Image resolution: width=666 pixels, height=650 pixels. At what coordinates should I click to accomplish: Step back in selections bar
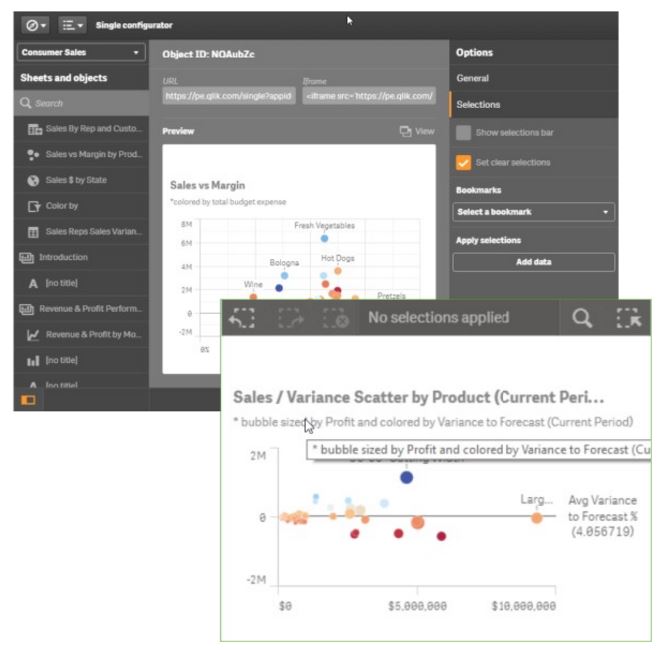pyautogui.click(x=242, y=318)
